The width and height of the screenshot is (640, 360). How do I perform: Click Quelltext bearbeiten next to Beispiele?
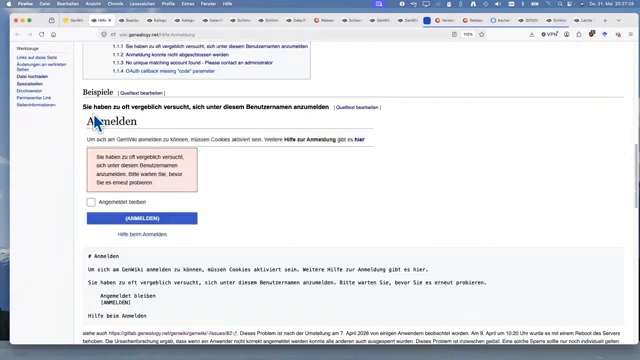(141, 93)
